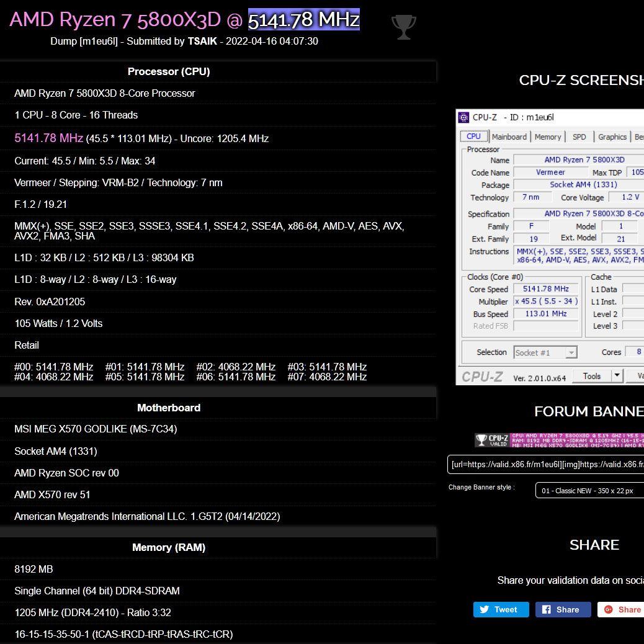The image size is (644, 644).
Task: Click the CPU-Z app icon in screenshot titlebar
Action: [x=463, y=117]
